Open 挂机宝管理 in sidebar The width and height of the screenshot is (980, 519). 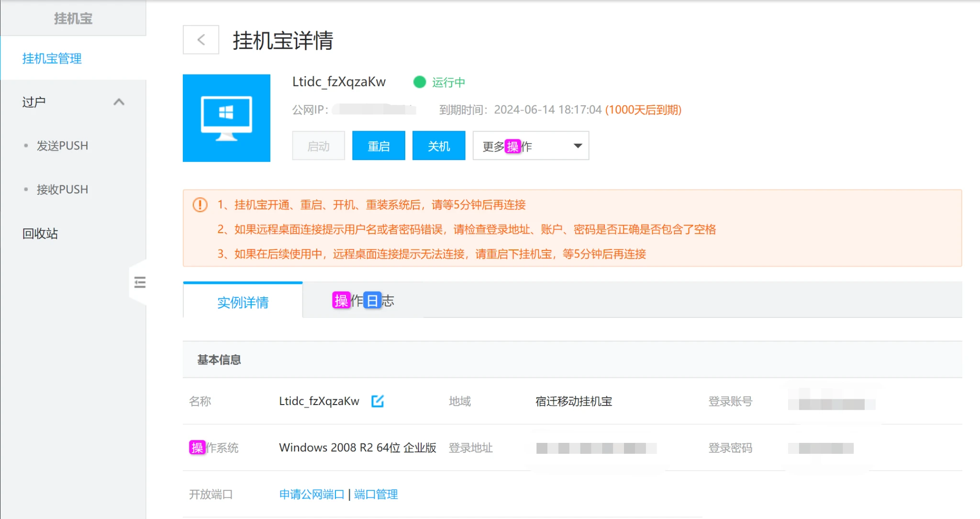point(52,58)
